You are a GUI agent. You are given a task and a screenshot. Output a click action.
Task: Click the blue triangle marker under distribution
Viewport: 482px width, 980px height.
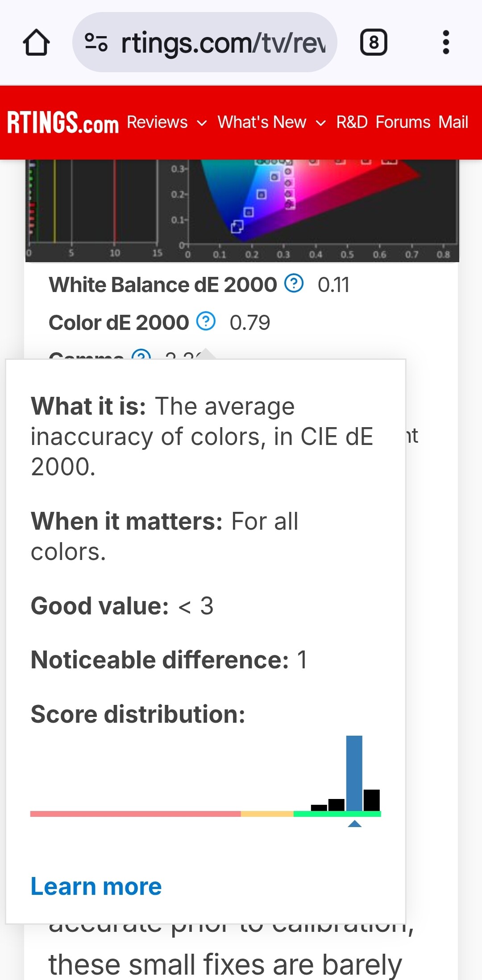tap(354, 824)
